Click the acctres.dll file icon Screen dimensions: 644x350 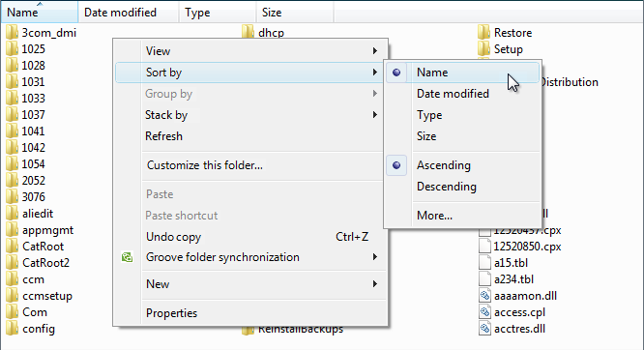(484, 329)
